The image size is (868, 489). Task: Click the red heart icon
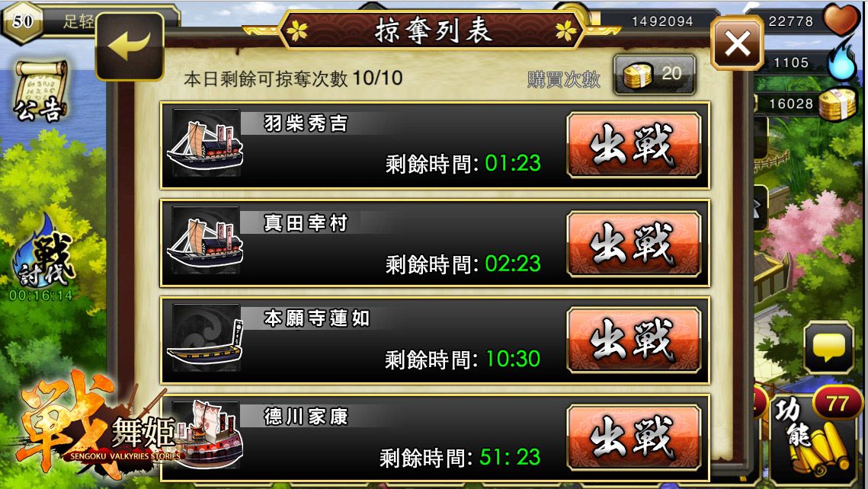(x=841, y=18)
